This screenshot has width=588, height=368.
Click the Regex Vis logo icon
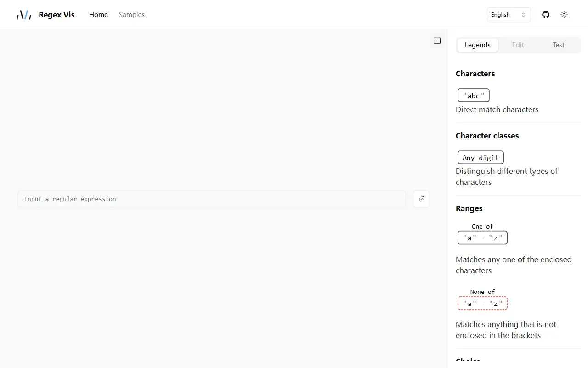(x=24, y=15)
